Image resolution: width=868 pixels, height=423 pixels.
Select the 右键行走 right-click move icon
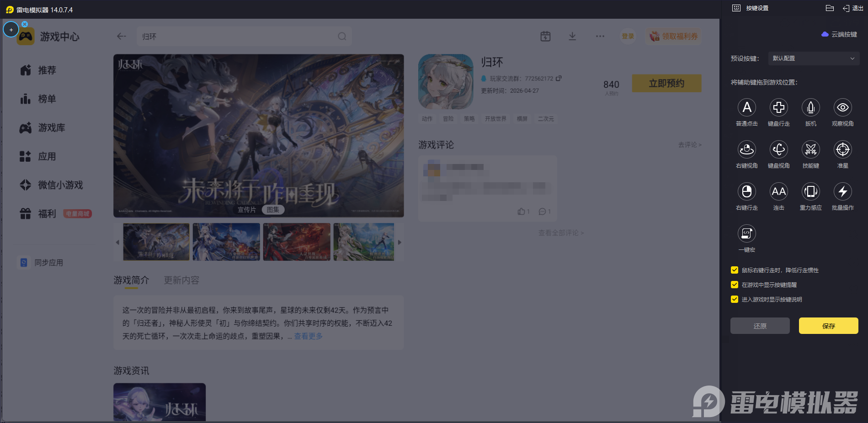pos(747,191)
